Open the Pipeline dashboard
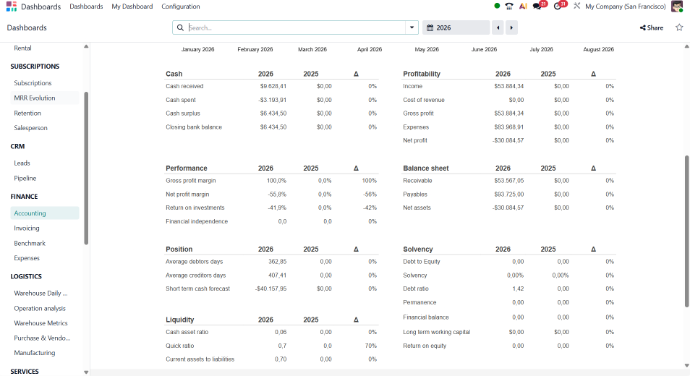This screenshot has width=690, height=376. point(25,178)
